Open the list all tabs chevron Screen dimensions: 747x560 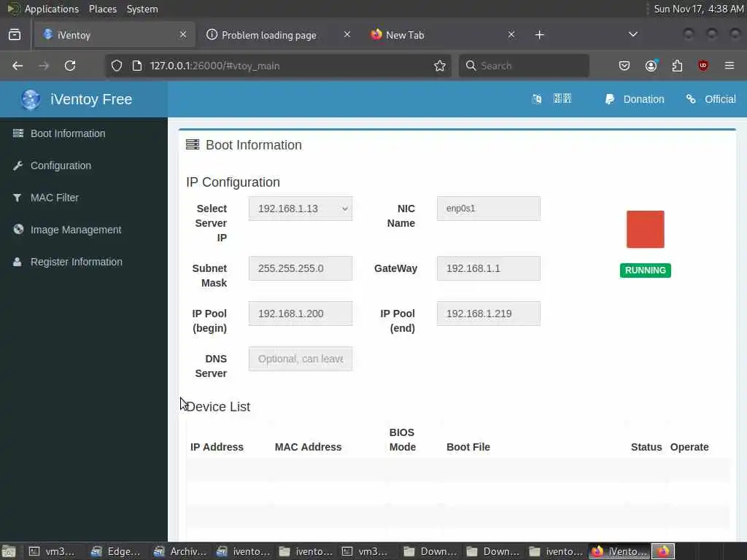coord(632,34)
